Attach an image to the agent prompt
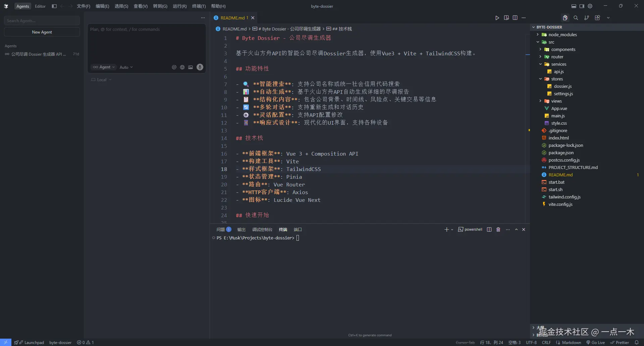The image size is (644, 346). [x=191, y=67]
